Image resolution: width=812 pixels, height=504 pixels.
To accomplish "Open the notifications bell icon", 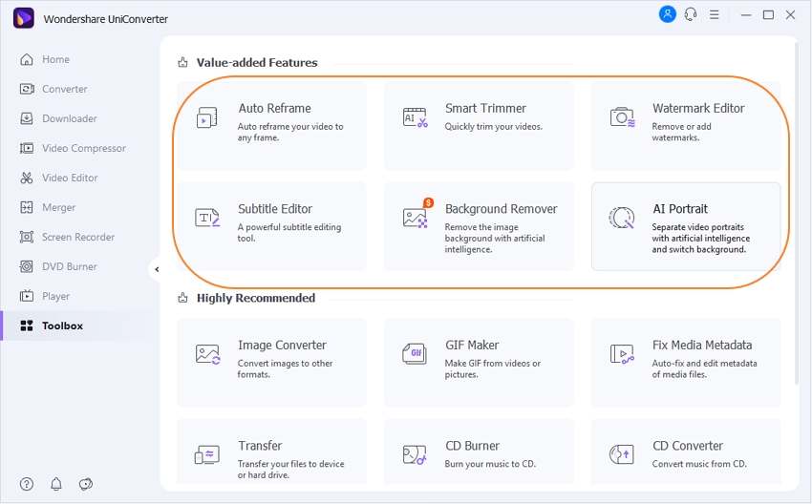I will tap(56, 484).
